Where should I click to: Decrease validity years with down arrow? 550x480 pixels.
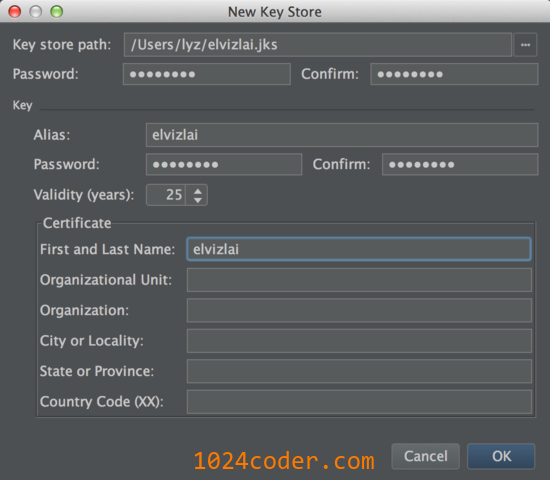(198, 200)
